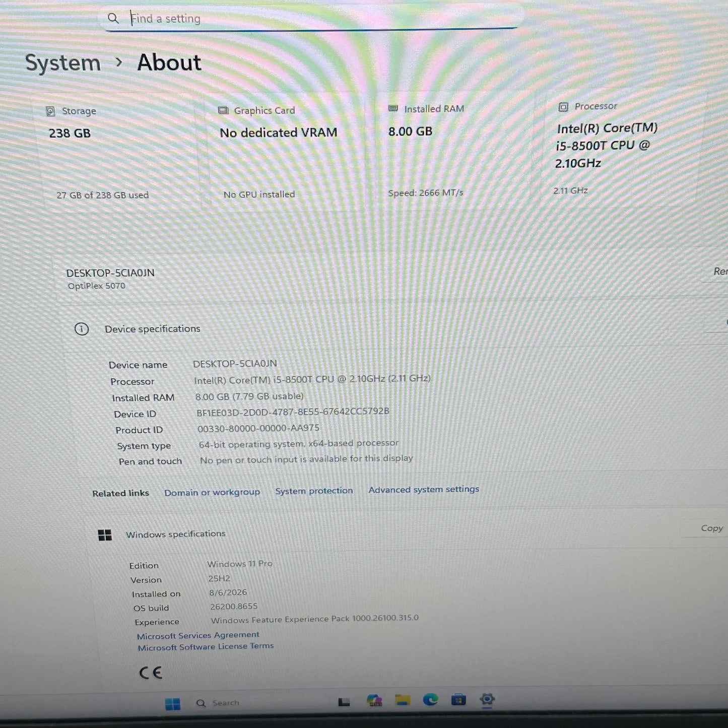
Task: Click the search magnifier icon in Settings
Action: (113, 19)
